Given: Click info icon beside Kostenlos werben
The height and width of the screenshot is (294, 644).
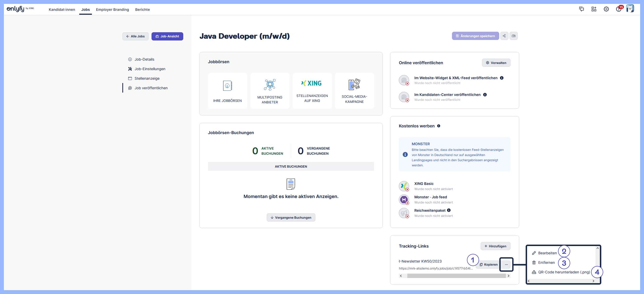Looking at the screenshot, I should 439,126.
